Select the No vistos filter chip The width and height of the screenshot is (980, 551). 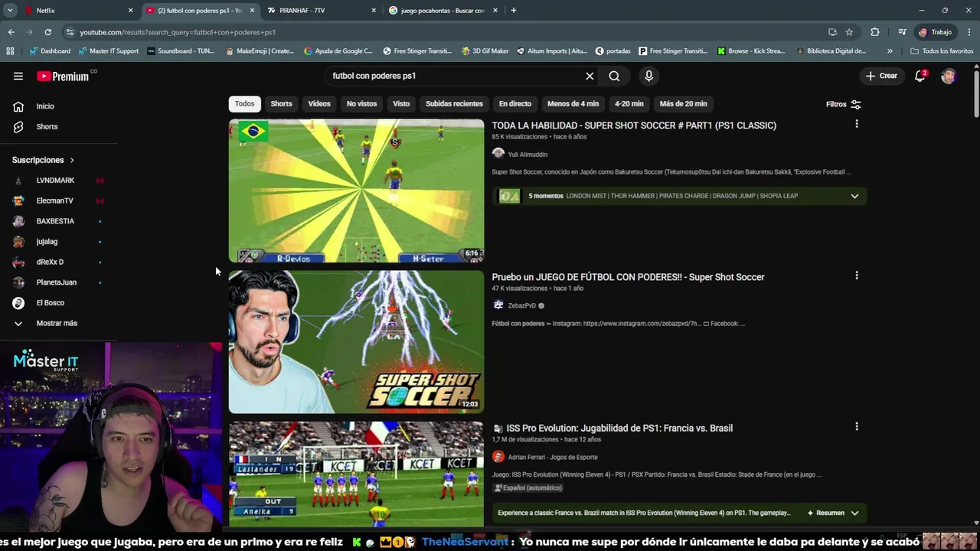(x=361, y=103)
